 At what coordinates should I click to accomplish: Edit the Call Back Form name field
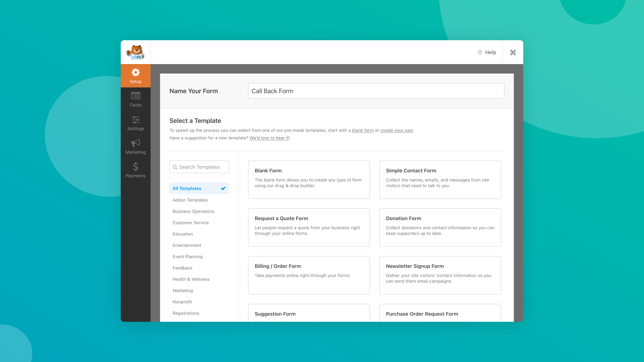376,91
